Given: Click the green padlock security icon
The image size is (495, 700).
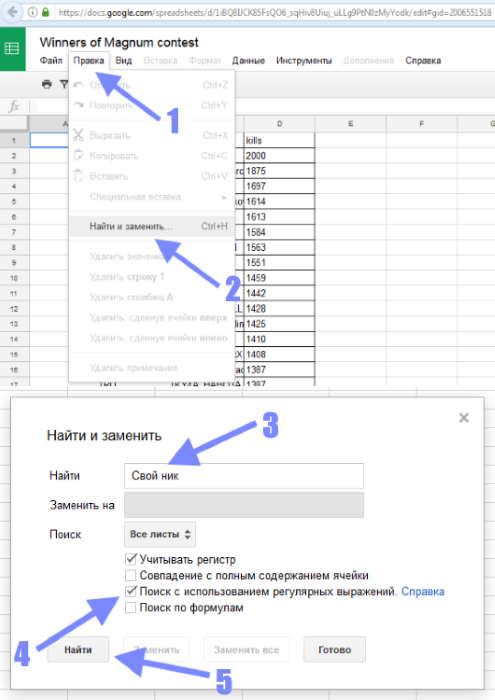Looking at the screenshot, I should 45,12.
